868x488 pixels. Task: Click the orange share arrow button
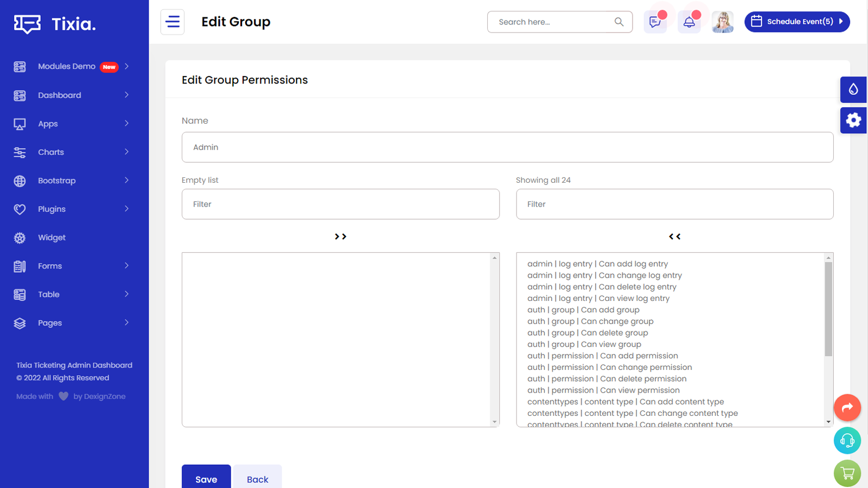(x=847, y=408)
